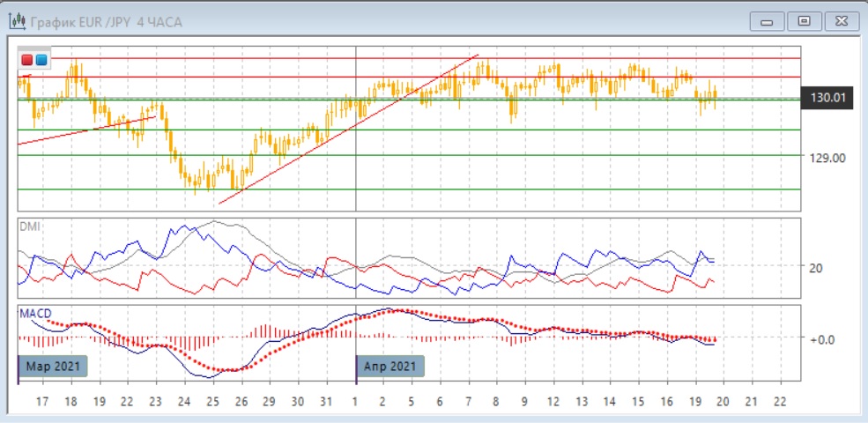The width and height of the screenshot is (868, 423).
Task: Close the EUR/JPY chart window
Action: coord(836,20)
